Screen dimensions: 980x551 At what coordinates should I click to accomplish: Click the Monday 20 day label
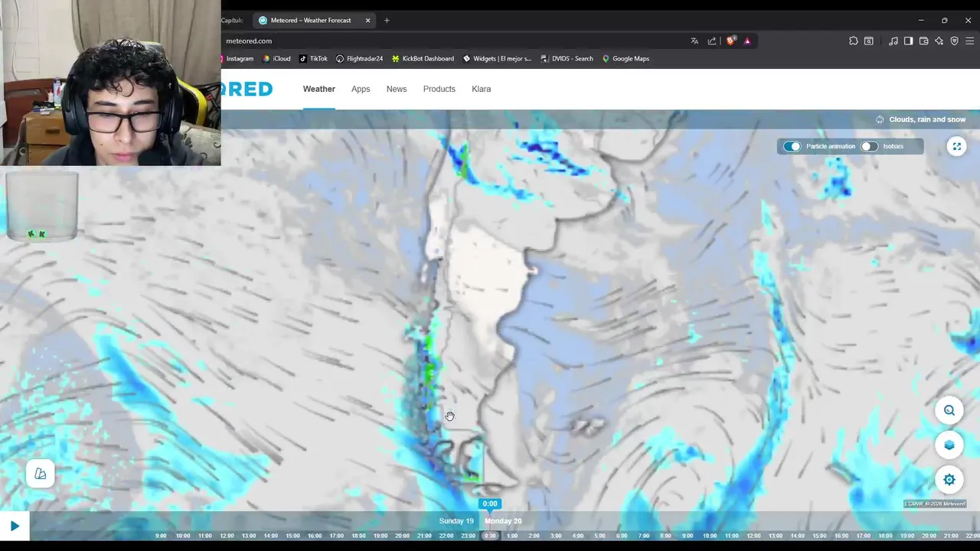(503, 521)
